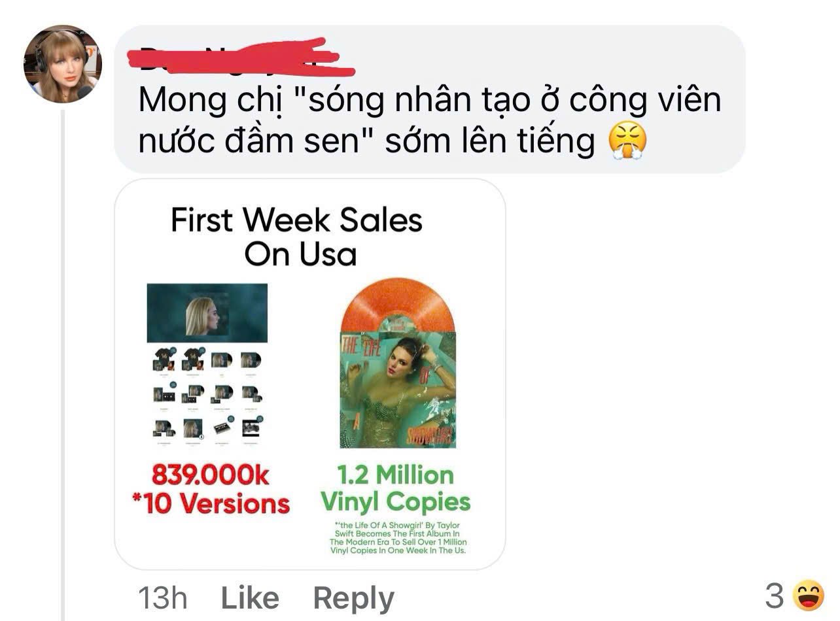Tap the 'First Week Sales On Usa' heading
Screen dimensions: 840x621
coord(297,237)
